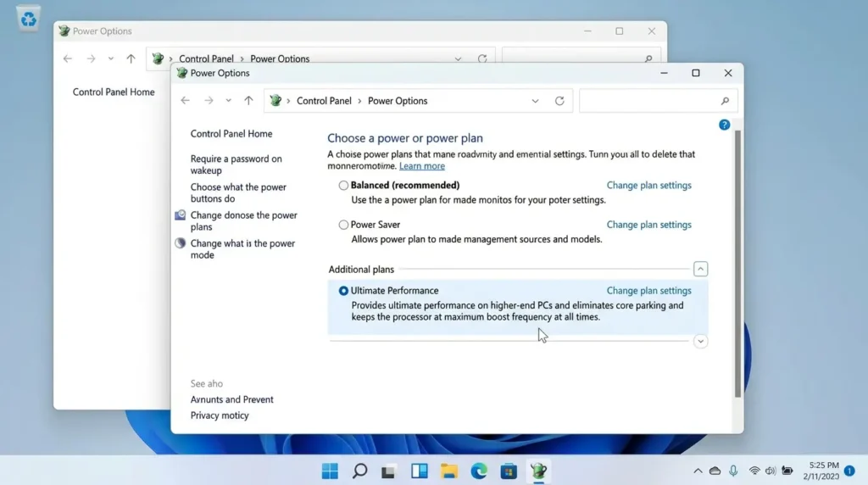Open Change donose the power plans link
Viewport: 868px width, 485px height.
(x=243, y=221)
